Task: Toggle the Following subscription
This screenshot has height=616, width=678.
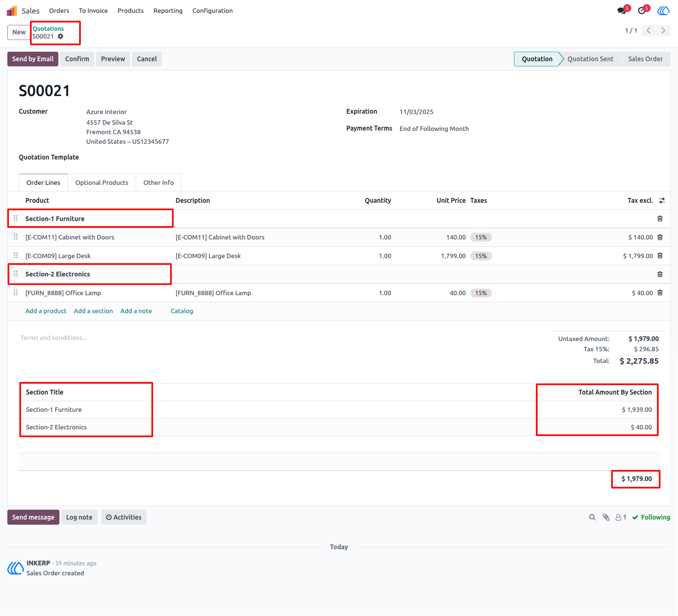Action: pos(651,517)
